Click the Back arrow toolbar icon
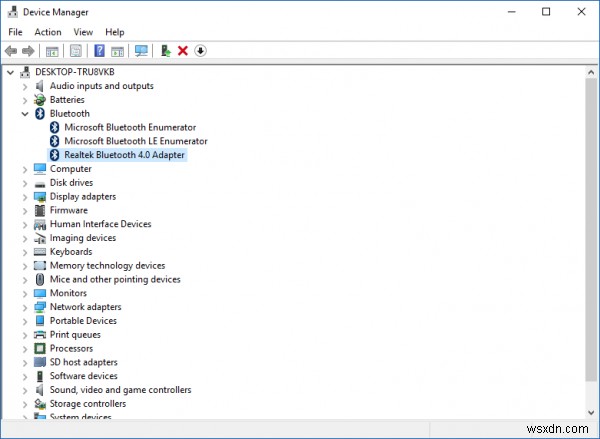 pos(11,51)
